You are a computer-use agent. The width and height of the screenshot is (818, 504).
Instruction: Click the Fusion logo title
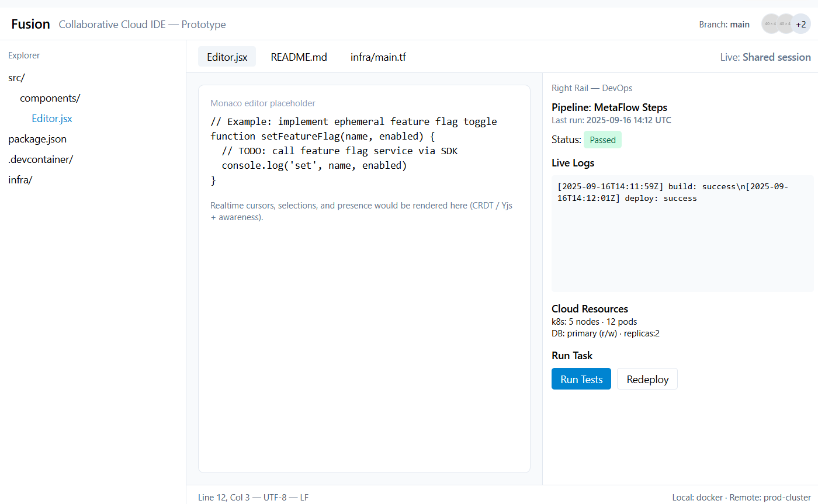[x=30, y=24]
